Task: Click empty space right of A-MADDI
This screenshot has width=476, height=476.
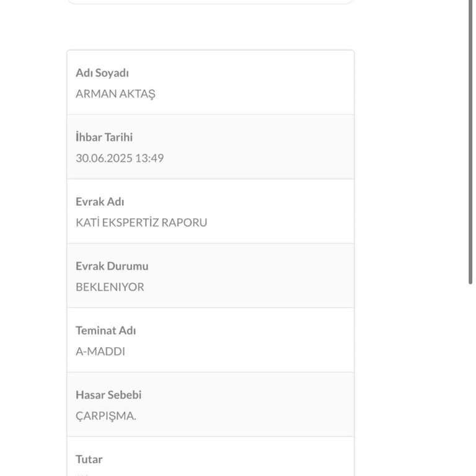Action: [x=248, y=351]
